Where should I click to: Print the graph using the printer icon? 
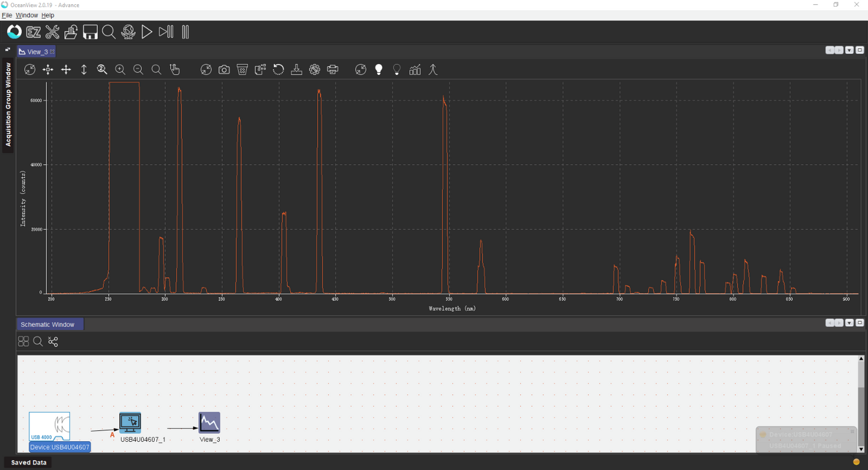(x=333, y=70)
